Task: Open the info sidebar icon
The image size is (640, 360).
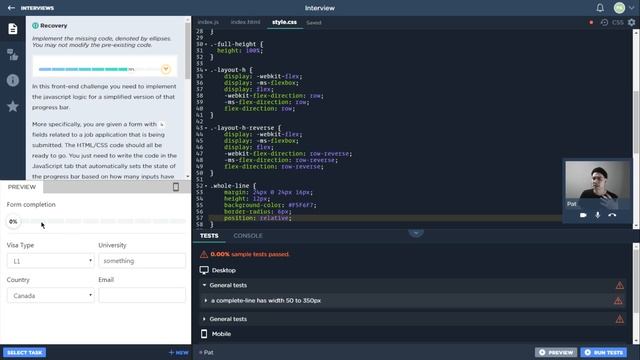Action: coord(13,80)
